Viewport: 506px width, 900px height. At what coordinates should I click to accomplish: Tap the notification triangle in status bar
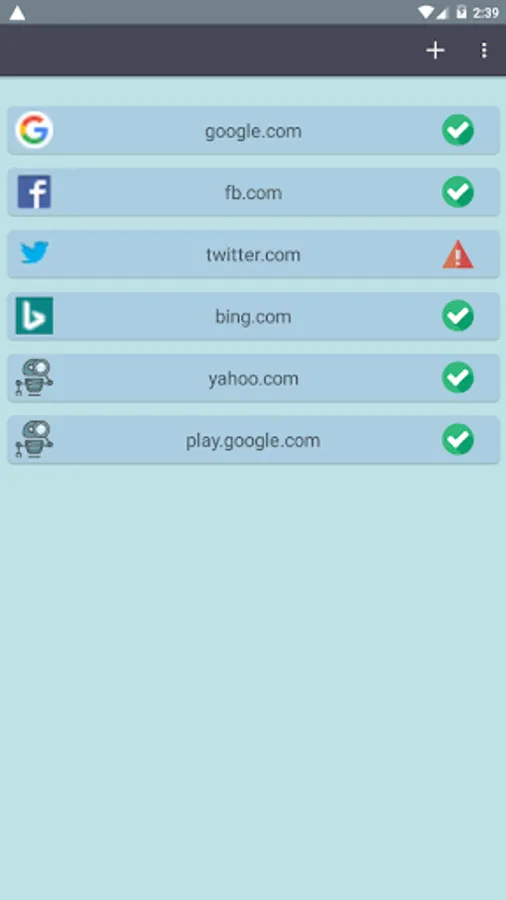[x=17, y=13]
